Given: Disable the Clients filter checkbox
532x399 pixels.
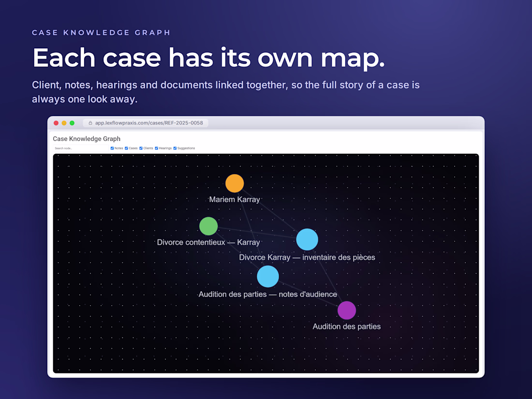Looking at the screenshot, I should click(x=141, y=148).
